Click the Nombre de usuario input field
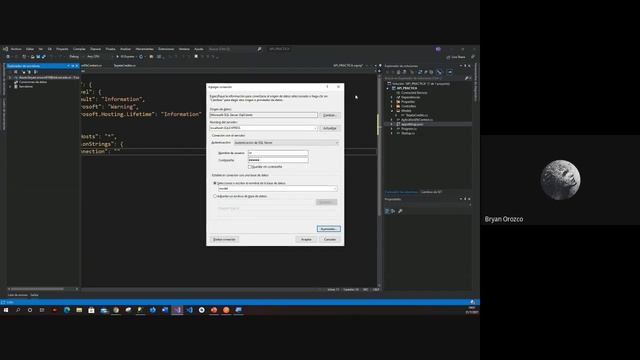This screenshot has width=640, height=360. point(278,153)
